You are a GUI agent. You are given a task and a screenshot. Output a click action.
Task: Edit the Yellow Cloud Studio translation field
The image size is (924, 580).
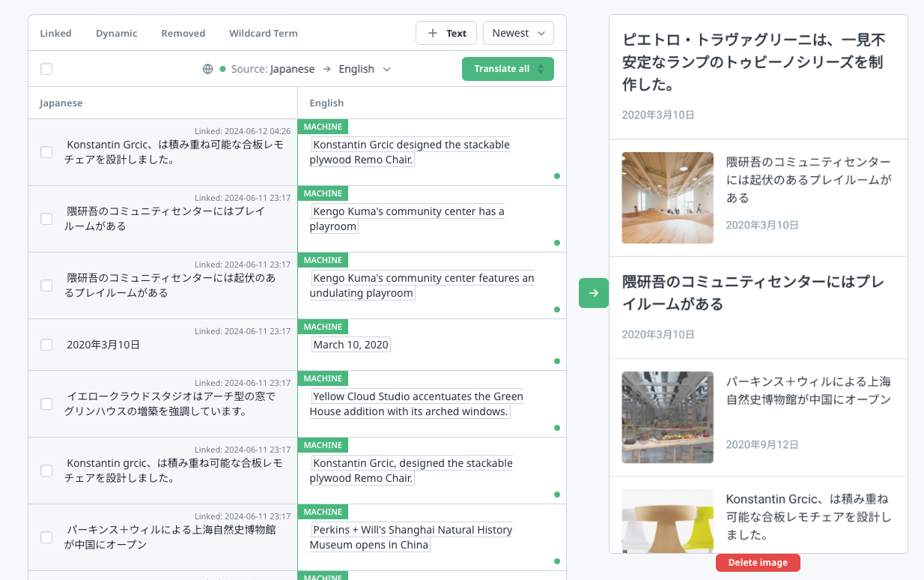(x=417, y=404)
